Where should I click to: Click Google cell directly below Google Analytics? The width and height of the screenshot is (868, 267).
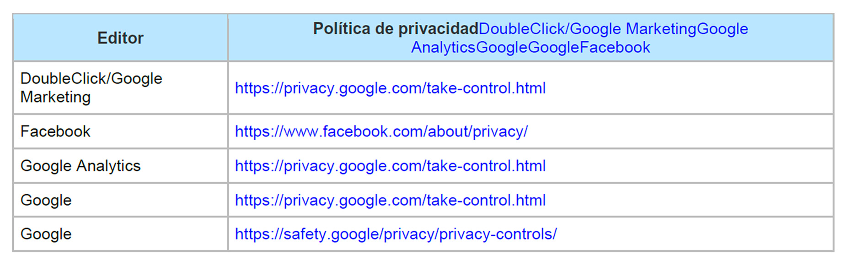[x=46, y=200]
